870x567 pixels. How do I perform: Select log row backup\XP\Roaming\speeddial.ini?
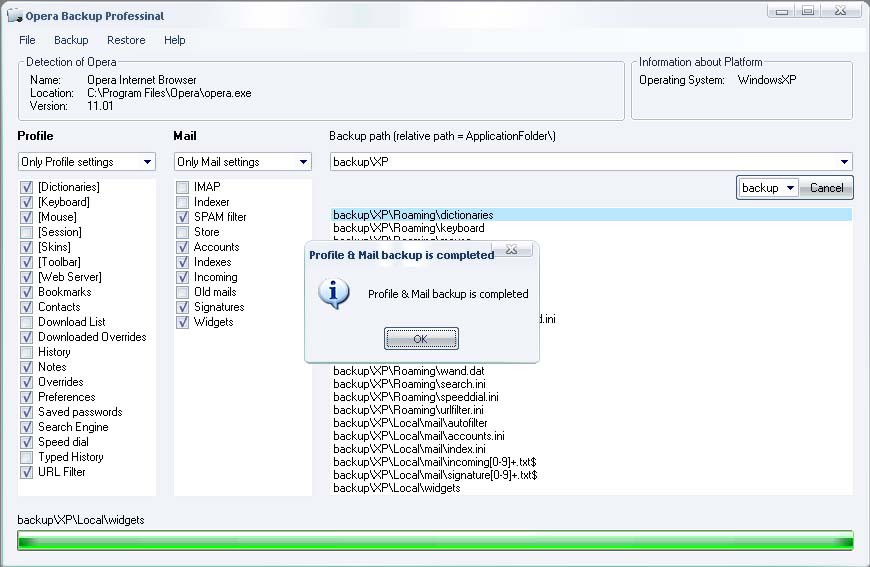[591, 397]
